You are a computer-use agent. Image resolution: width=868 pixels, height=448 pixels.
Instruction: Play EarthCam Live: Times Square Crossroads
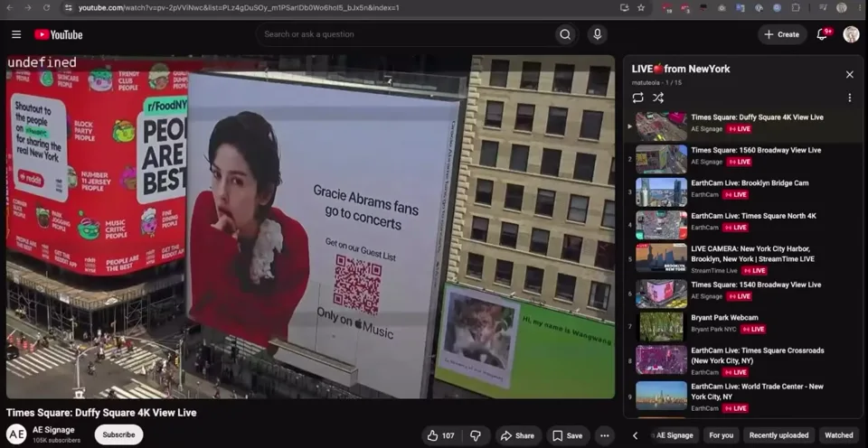[742, 360]
